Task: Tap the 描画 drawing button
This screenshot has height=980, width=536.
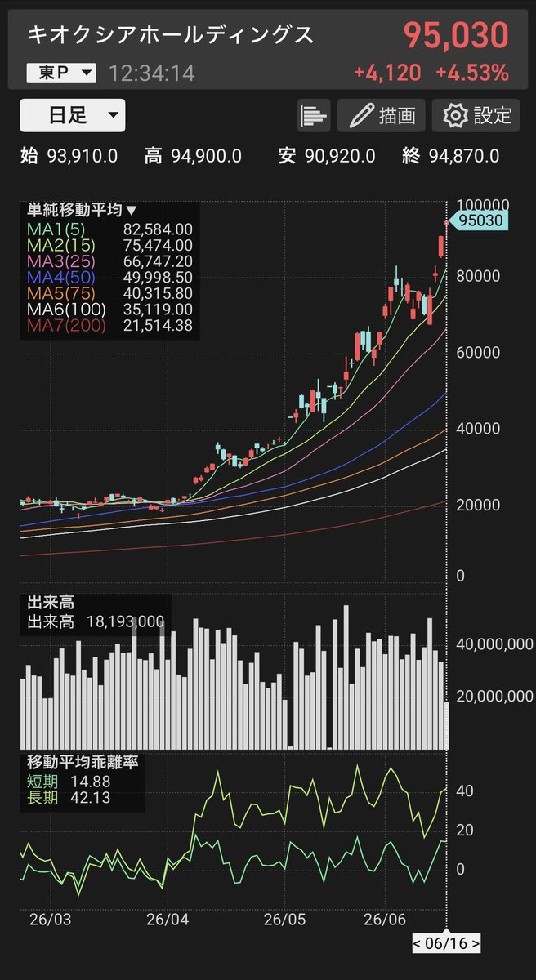Action: (382, 115)
